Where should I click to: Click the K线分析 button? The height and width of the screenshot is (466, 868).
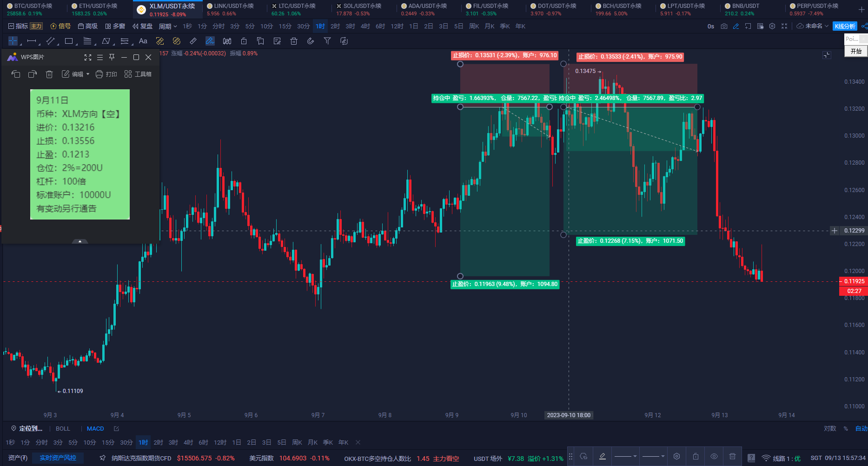click(845, 26)
